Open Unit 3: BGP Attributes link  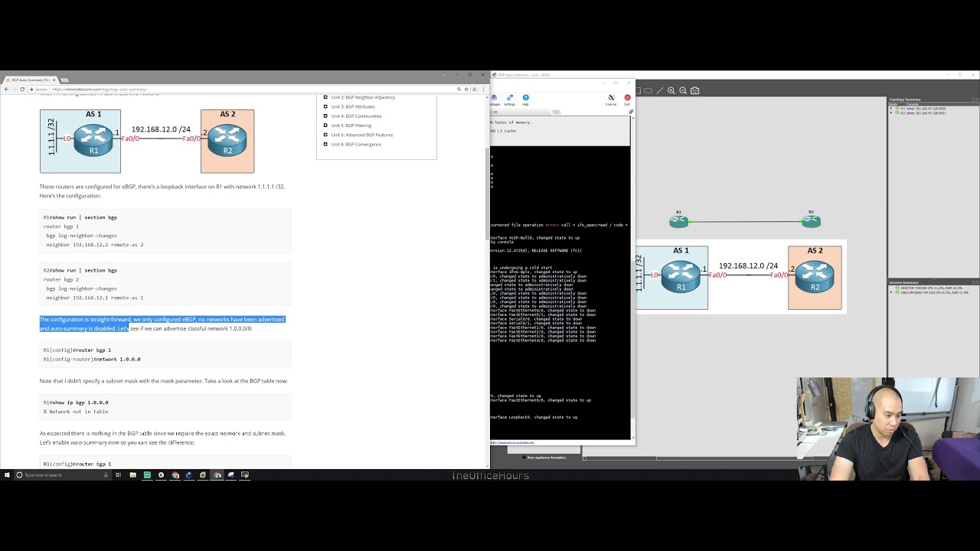click(353, 106)
